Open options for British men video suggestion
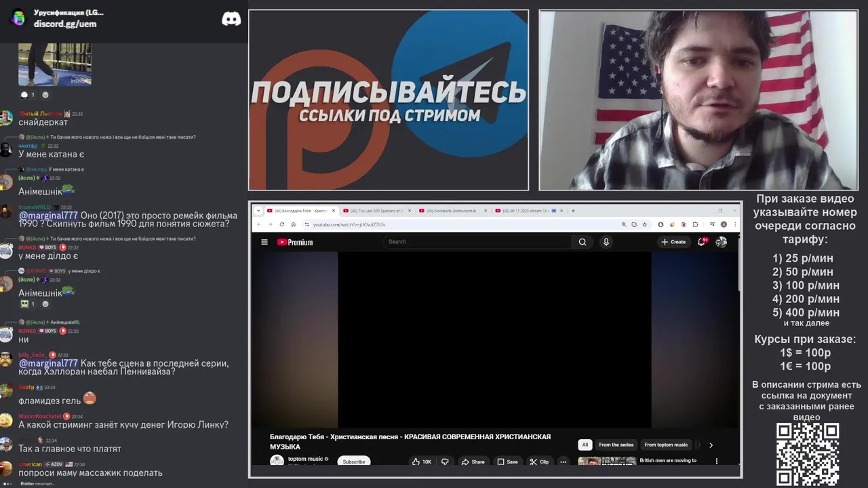 pyautogui.click(x=717, y=461)
